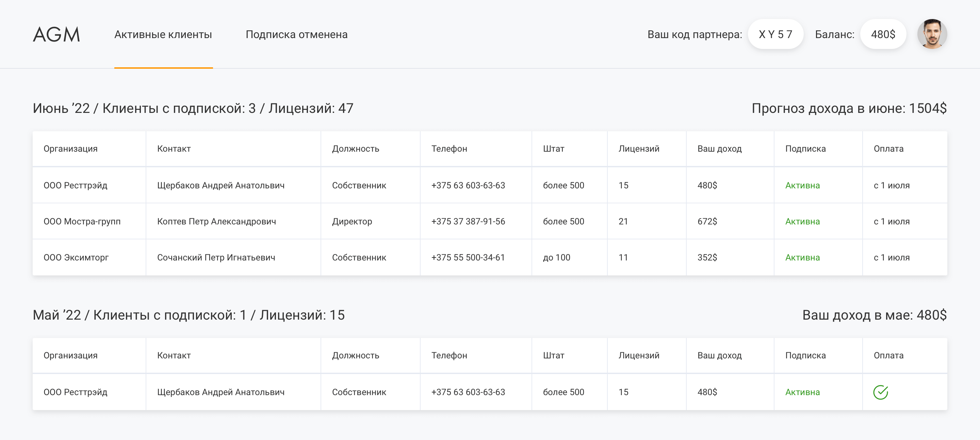Screen dimensions: 980x440
Task: Select ООО Мостра-групп organization row
Action: 82,221
